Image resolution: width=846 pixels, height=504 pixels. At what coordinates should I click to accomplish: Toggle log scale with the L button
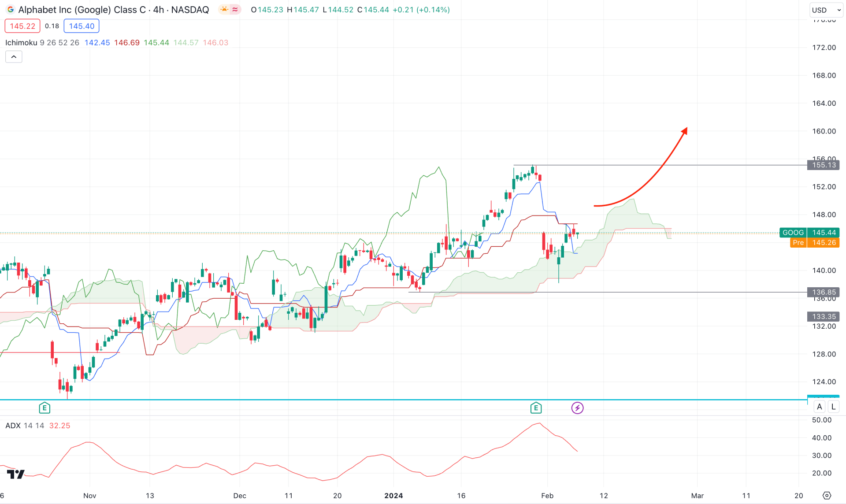834,407
